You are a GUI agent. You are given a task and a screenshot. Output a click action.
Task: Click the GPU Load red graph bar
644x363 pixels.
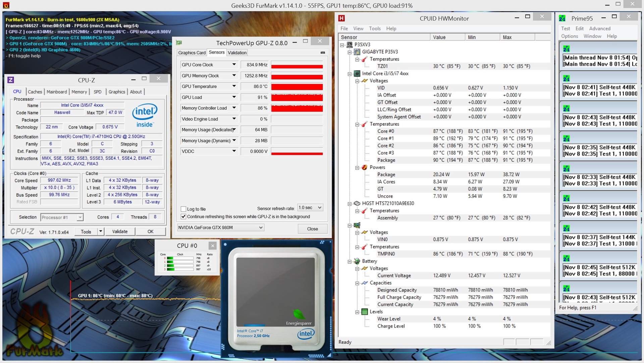tap(297, 97)
